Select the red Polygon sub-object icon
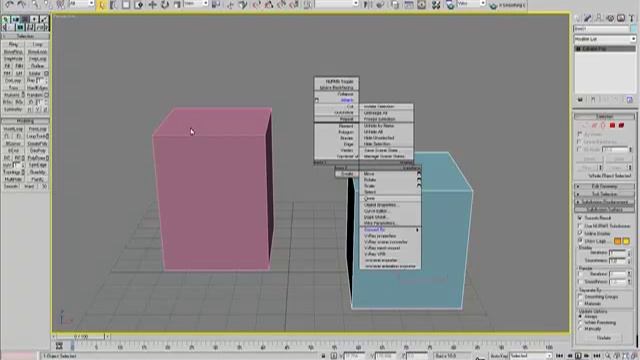 coord(612,125)
